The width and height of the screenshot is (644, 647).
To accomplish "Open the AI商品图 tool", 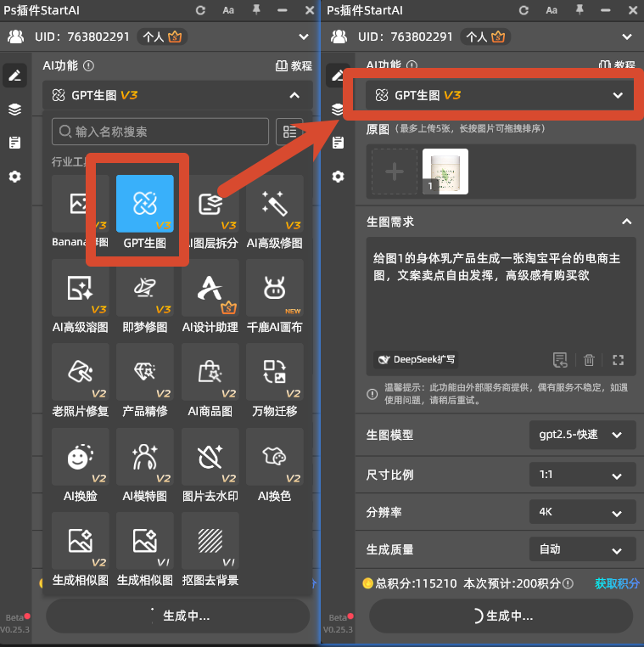I will pos(210,372).
